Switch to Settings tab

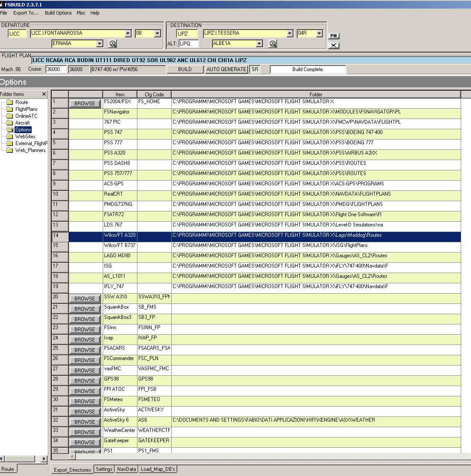pyautogui.click(x=104, y=469)
